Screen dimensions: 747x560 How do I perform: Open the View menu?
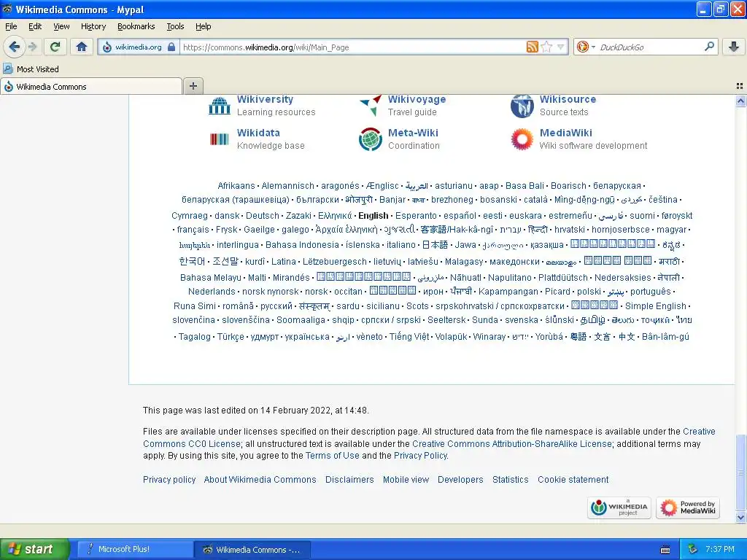pos(61,26)
